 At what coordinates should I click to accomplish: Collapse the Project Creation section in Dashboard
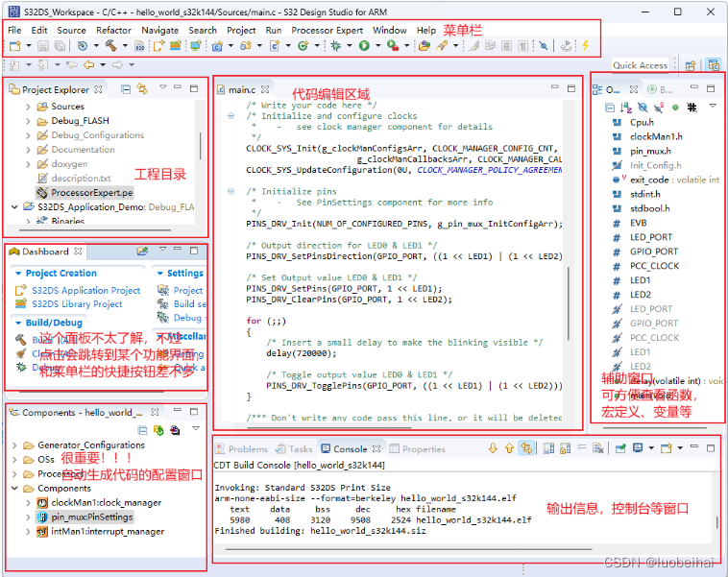pyautogui.click(x=18, y=273)
